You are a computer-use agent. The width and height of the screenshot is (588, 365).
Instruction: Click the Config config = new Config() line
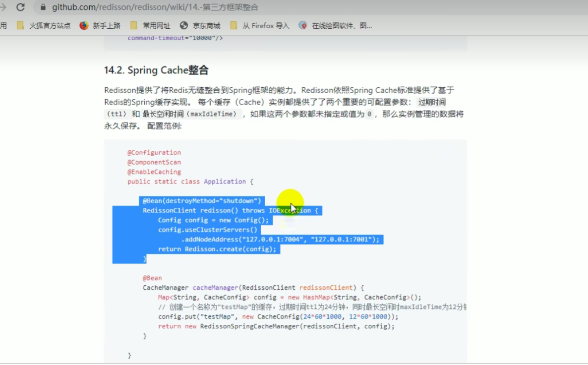tap(213, 220)
